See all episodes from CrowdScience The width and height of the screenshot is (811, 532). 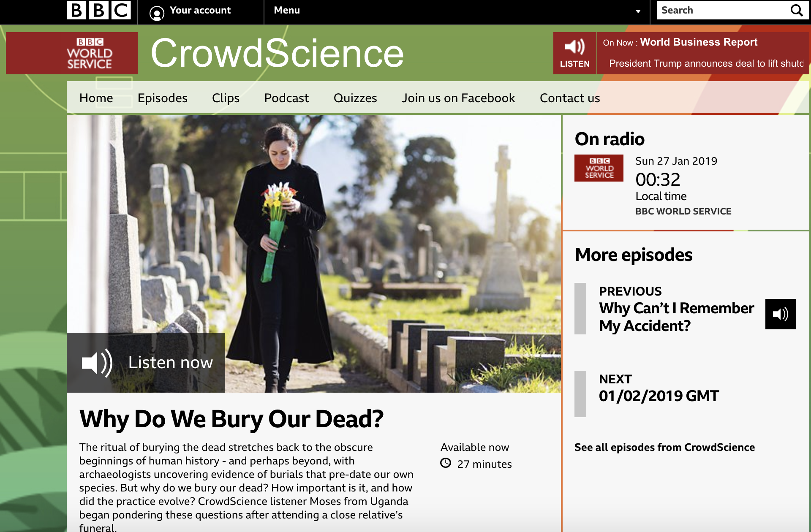click(x=664, y=447)
